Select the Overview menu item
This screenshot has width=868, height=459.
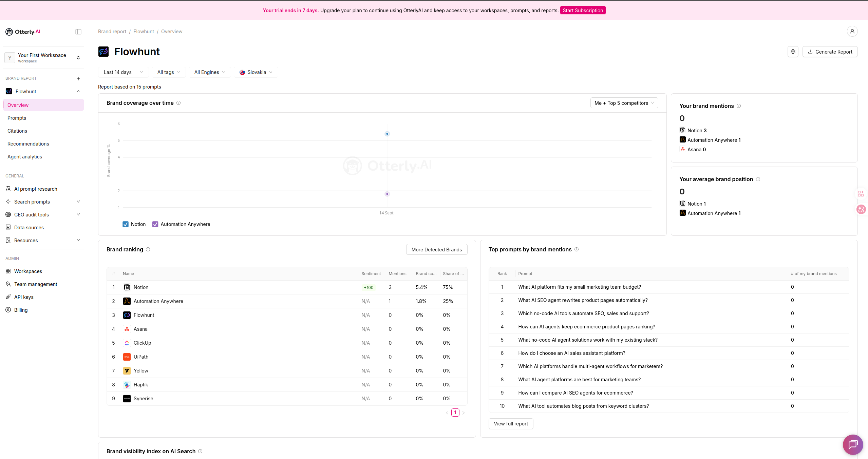43,105
